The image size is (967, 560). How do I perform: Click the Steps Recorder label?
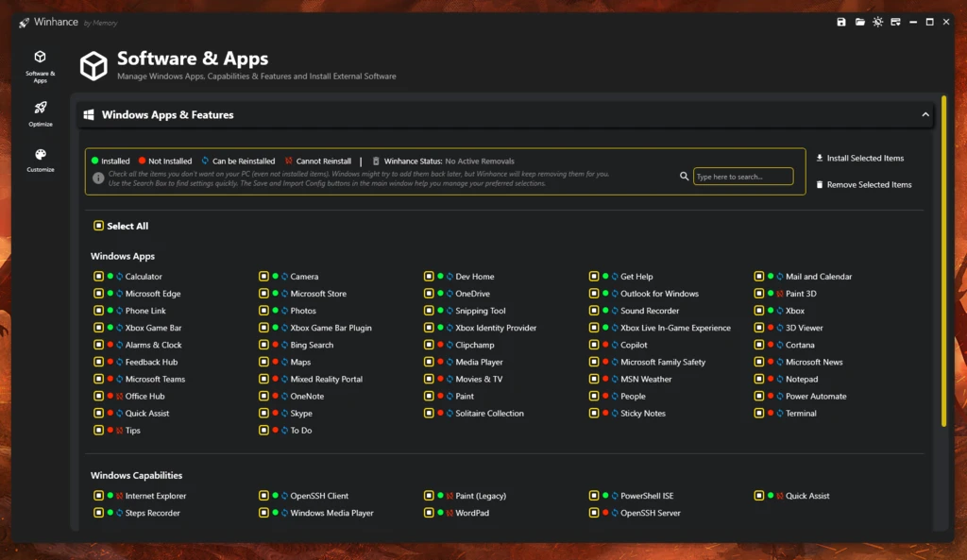coord(152,513)
